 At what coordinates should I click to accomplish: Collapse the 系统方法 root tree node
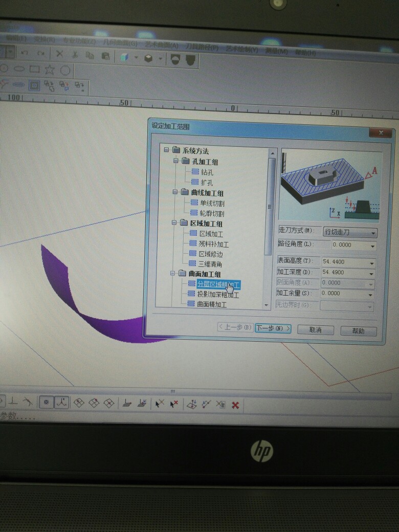pyautogui.click(x=166, y=149)
